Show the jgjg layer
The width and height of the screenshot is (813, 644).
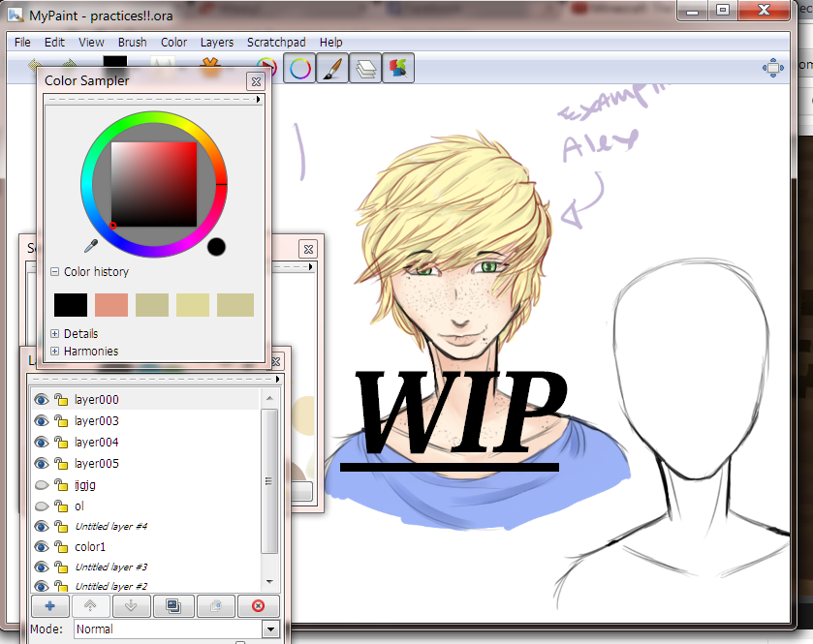click(x=42, y=485)
